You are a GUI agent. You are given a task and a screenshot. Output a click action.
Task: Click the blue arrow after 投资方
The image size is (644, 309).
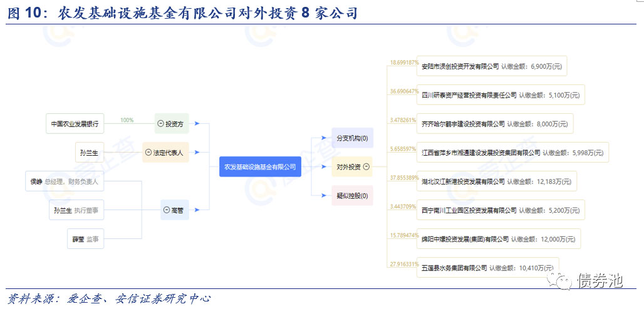coord(197,123)
